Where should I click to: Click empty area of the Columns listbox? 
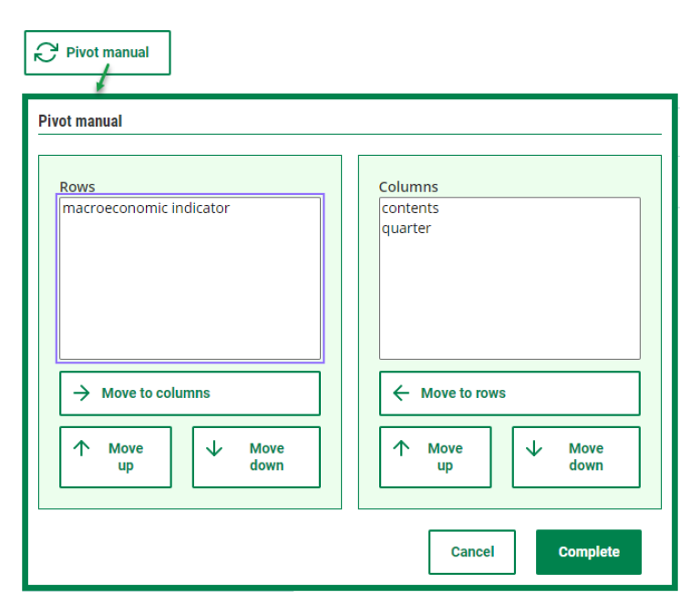click(x=509, y=301)
